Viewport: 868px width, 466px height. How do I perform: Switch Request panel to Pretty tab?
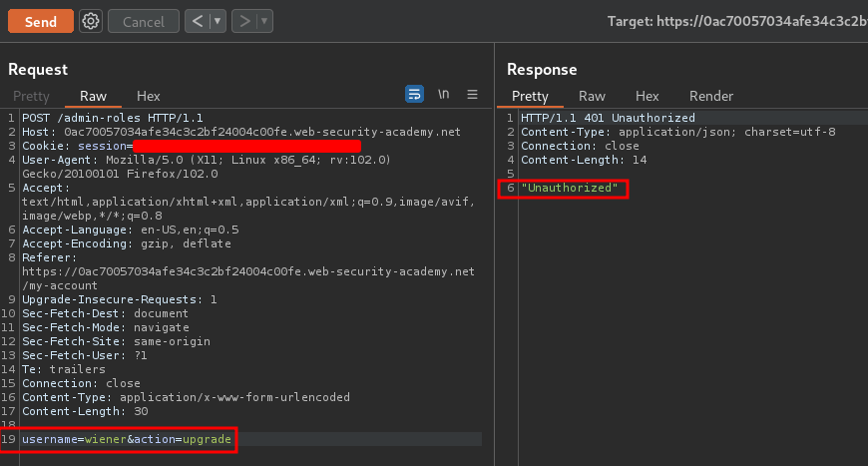(31, 96)
